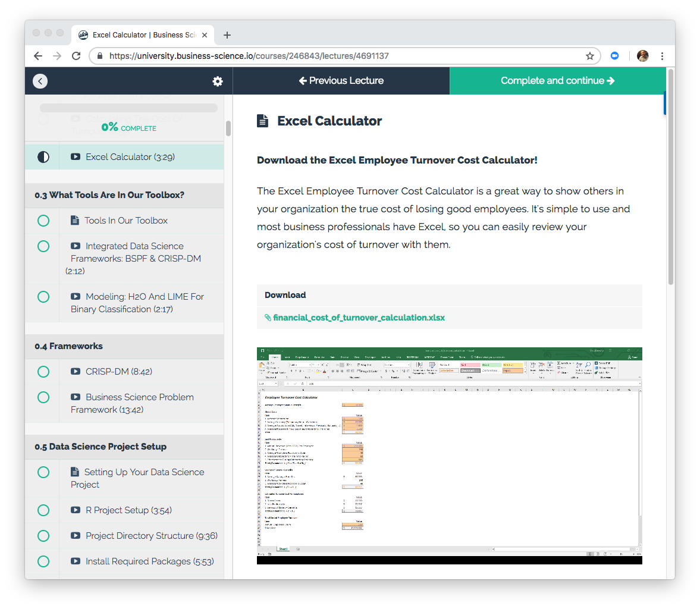
Task: Open Excel Calculator (3:29) lecture
Action: [130, 157]
